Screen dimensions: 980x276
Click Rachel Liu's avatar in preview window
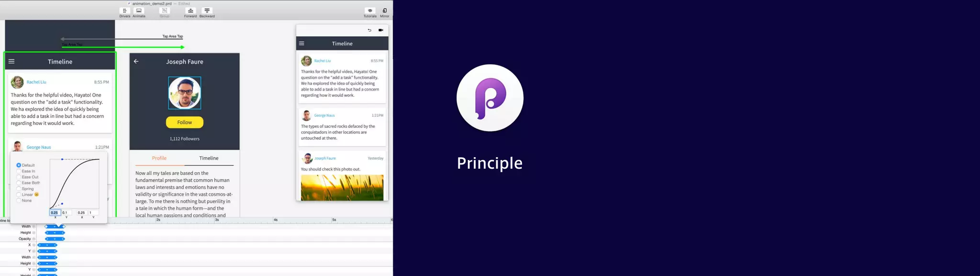306,61
